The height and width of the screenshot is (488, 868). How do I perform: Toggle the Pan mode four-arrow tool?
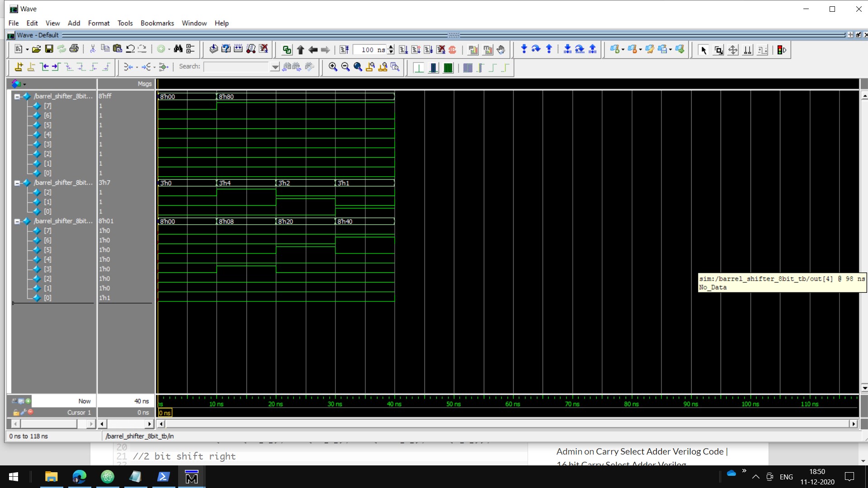click(x=733, y=50)
